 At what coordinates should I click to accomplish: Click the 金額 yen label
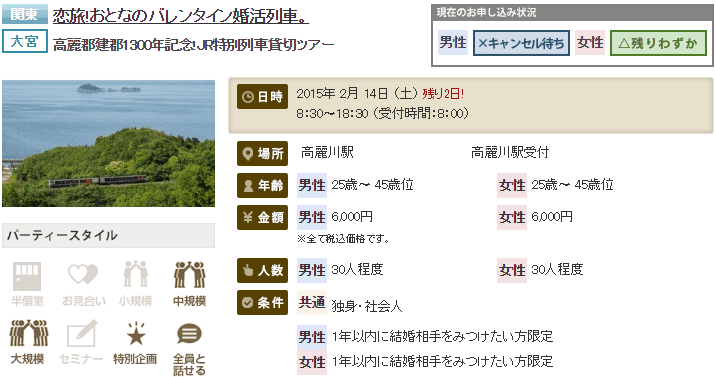(x=263, y=217)
